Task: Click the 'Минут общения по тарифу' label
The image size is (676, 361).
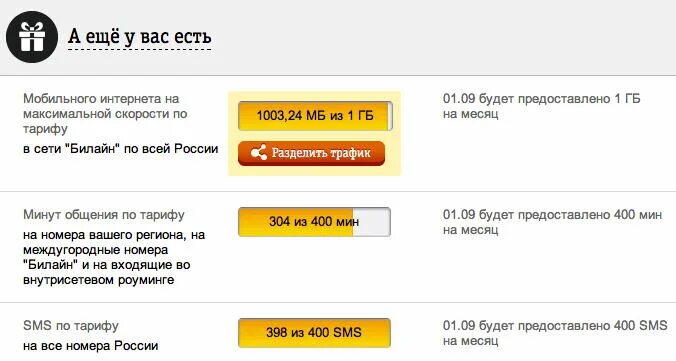Action: tap(104, 214)
